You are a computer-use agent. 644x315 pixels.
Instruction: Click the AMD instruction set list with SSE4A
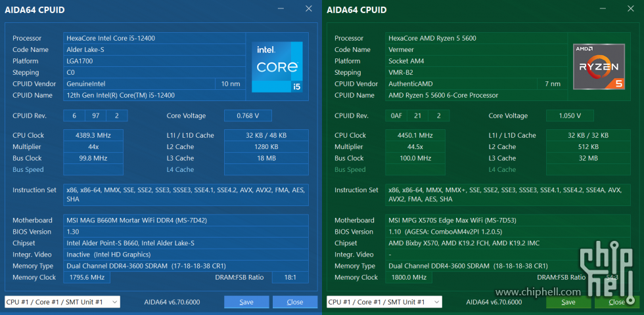click(x=508, y=195)
